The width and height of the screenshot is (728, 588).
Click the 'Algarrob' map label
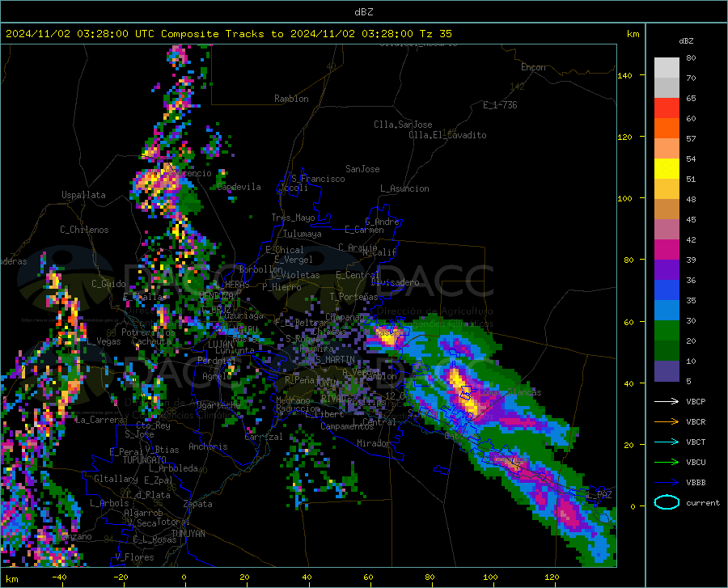[143, 513]
